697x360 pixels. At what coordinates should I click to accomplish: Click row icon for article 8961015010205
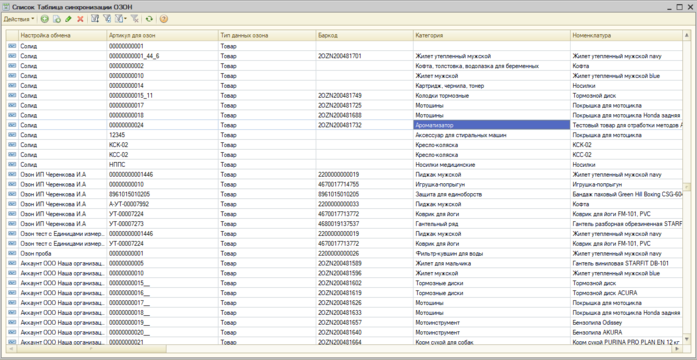[12, 194]
